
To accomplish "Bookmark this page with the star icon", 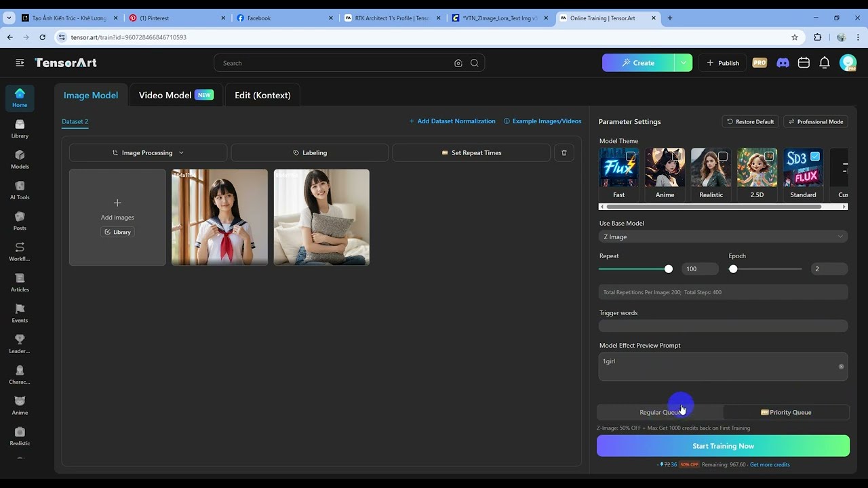I will pyautogui.click(x=795, y=37).
